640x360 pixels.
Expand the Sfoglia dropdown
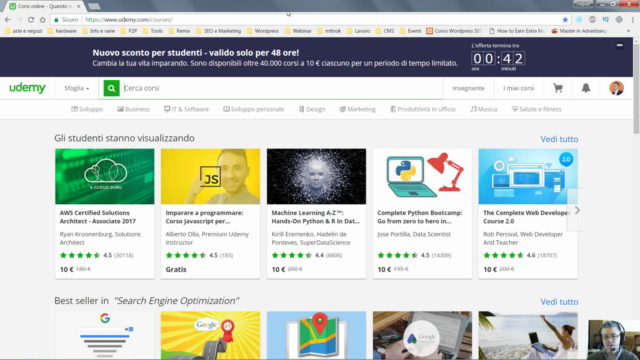coord(76,88)
